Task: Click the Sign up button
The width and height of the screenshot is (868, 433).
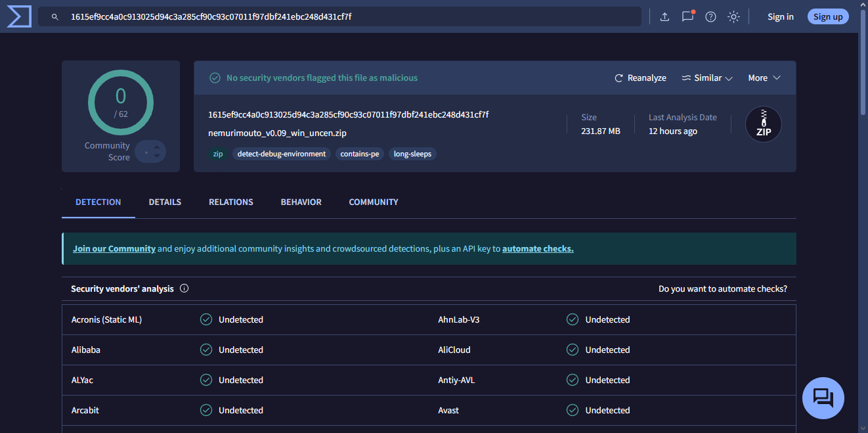Action: click(x=827, y=16)
